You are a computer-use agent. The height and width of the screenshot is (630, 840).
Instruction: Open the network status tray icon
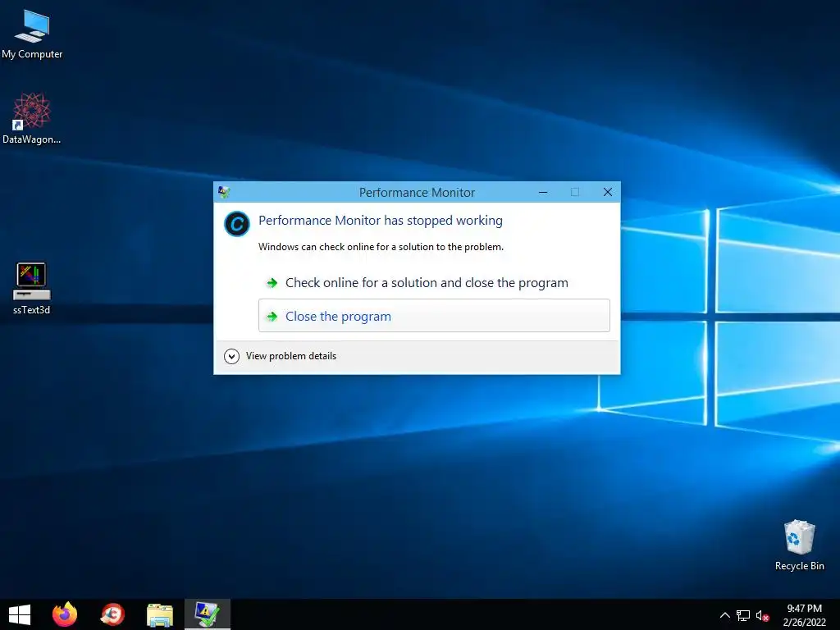click(743, 615)
